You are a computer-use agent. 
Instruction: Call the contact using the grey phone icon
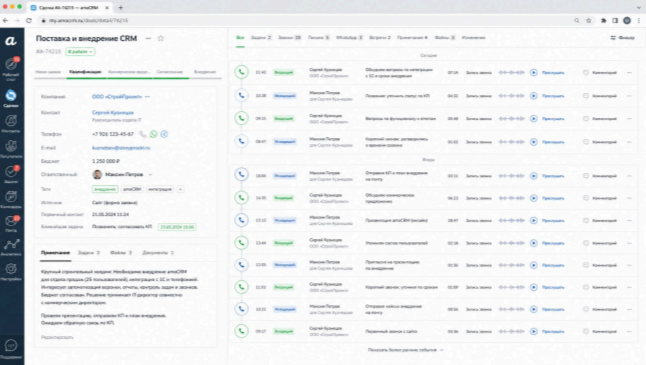pos(143,134)
